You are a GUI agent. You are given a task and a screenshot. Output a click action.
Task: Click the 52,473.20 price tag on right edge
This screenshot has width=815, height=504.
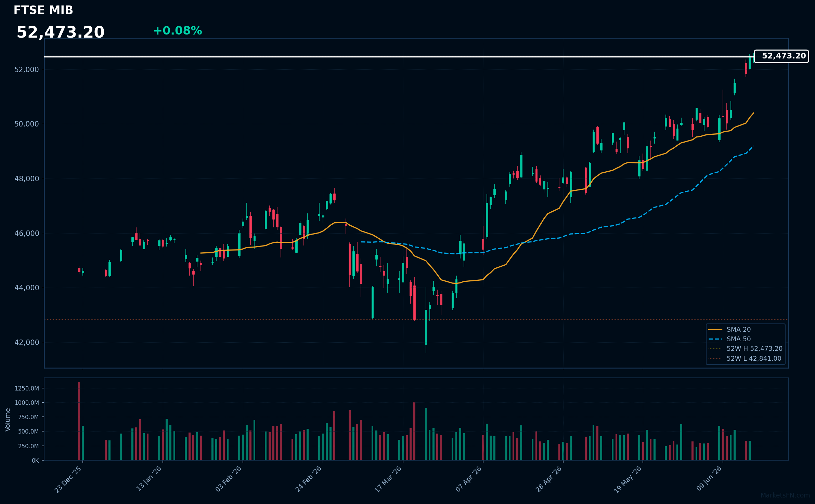tap(781, 56)
